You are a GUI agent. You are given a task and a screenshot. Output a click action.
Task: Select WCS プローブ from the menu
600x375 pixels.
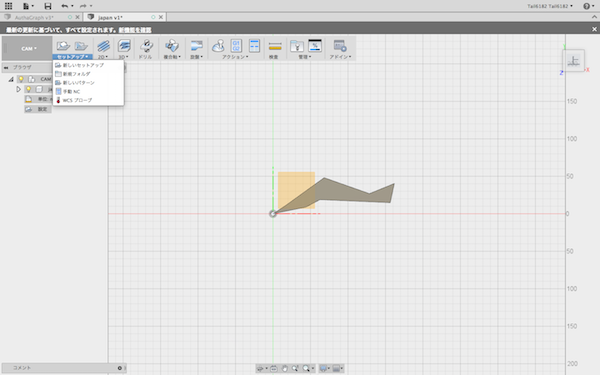tap(88, 100)
